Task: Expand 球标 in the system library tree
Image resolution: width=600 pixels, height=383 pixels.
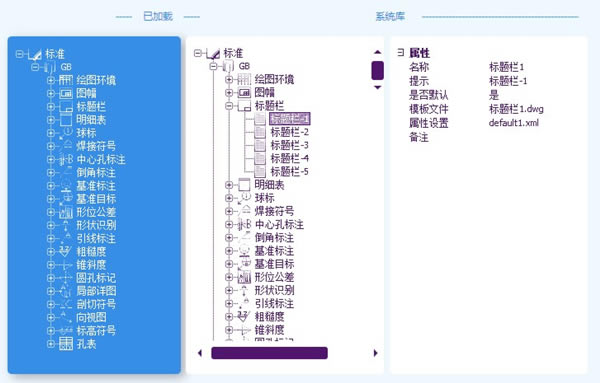Action: pos(229,198)
